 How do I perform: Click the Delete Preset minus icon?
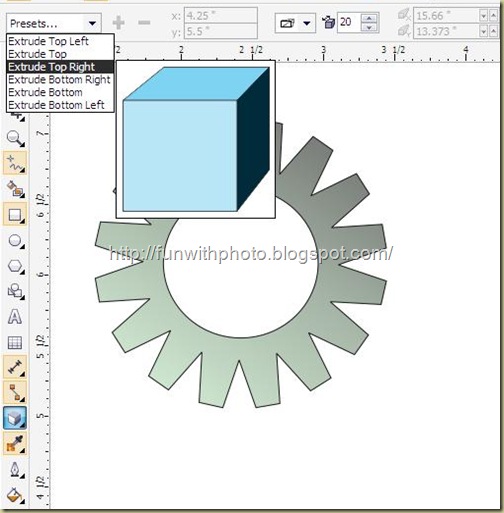click(x=144, y=23)
